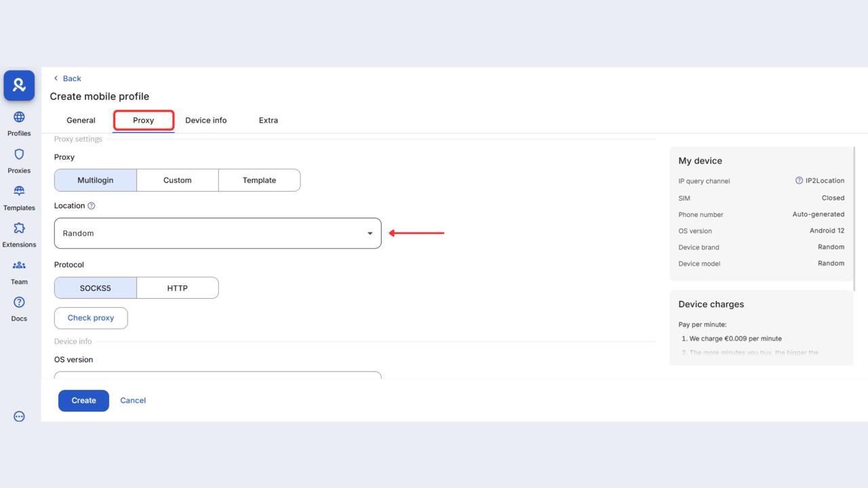Open the Extensions section
The image size is (868, 488).
pos(18,233)
